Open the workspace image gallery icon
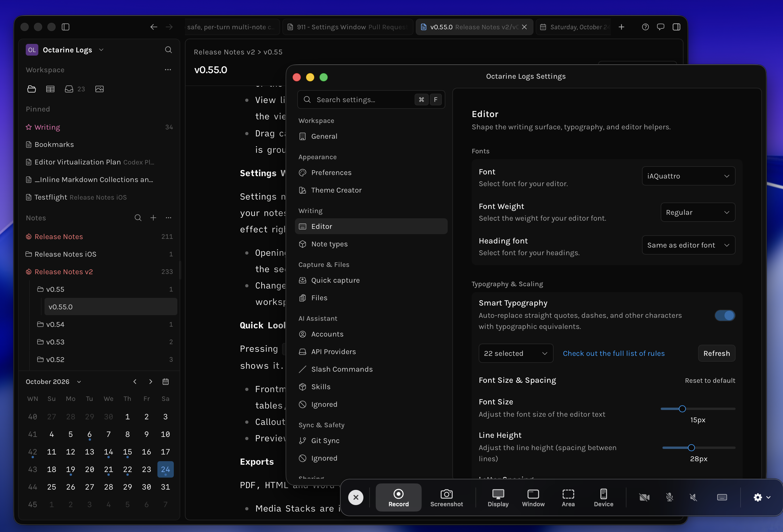Image resolution: width=783 pixels, height=532 pixels. 99,89
